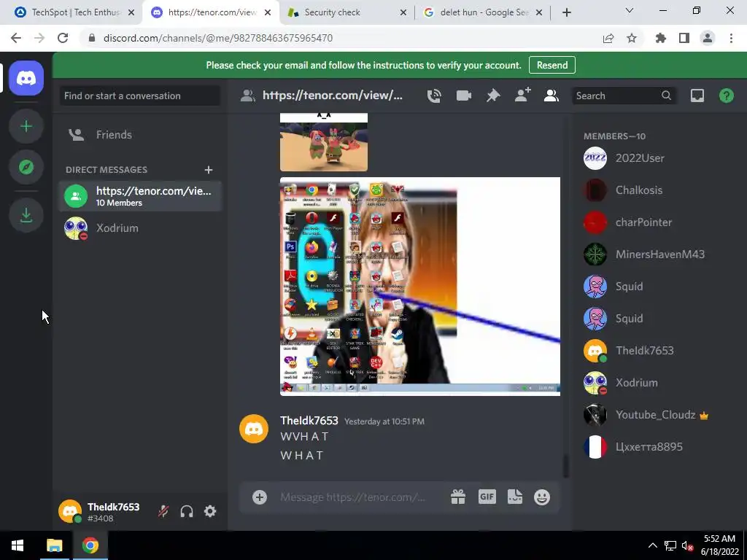Viewport: 747px width, 560px height.
Task: Show hidden tray icons chevron
Action: coord(653,545)
